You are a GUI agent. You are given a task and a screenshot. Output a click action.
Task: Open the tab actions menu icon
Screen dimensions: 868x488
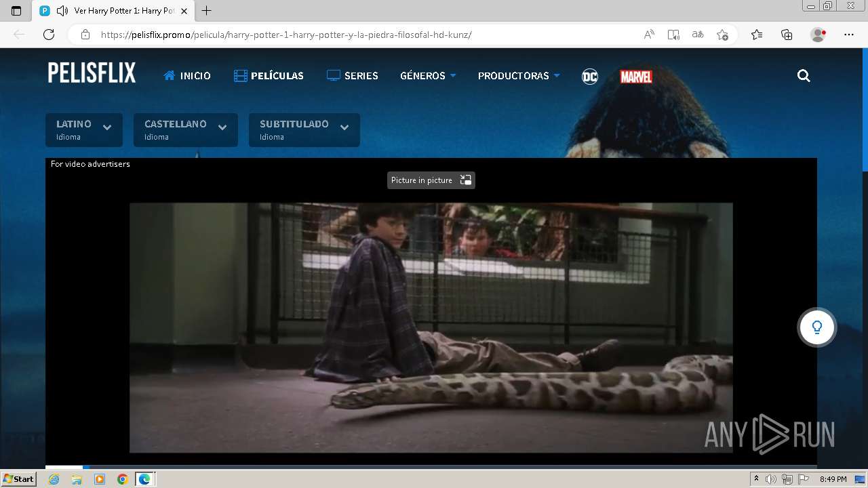click(16, 11)
